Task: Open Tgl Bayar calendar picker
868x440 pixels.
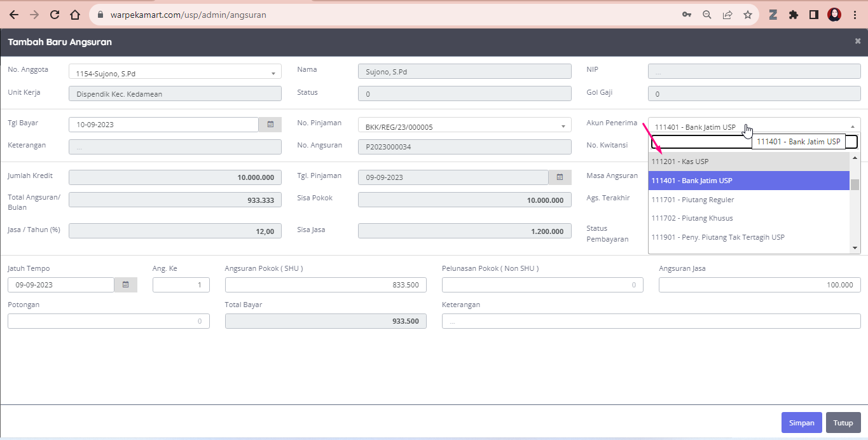Action: click(x=270, y=125)
